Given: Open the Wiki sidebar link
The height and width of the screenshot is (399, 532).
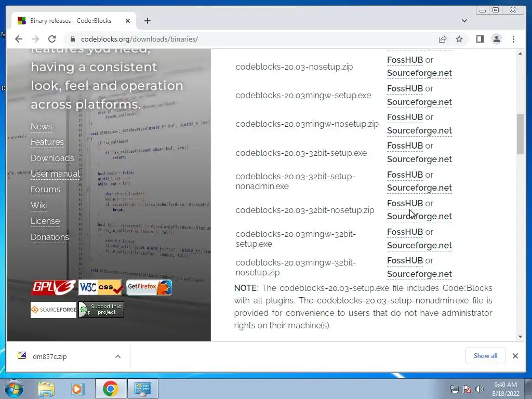Looking at the screenshot, I should [38, 205].
